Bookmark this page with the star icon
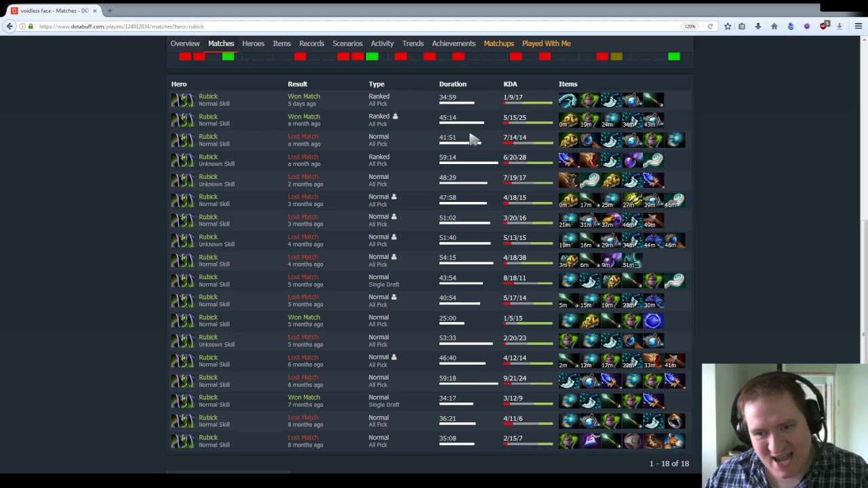The image size is (868, 488). (728, 26)
